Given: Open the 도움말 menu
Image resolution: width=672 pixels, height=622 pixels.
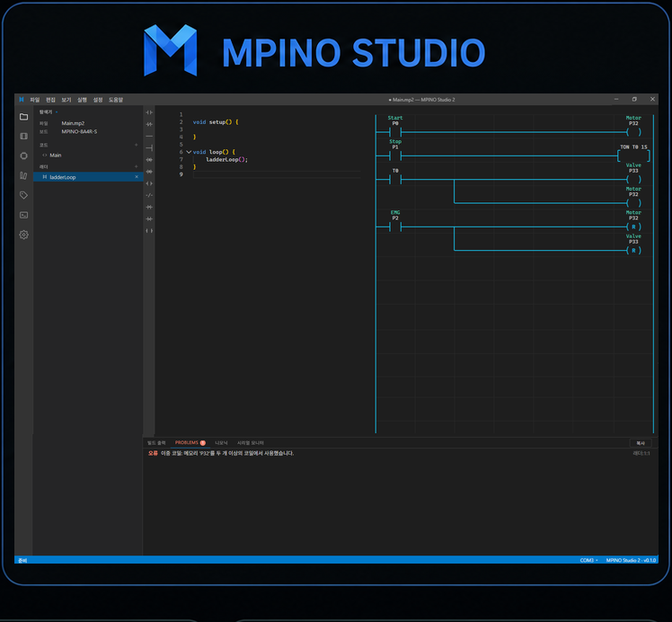Looking at the screenshot, I should pyautogui.click(x=116, y=100).
